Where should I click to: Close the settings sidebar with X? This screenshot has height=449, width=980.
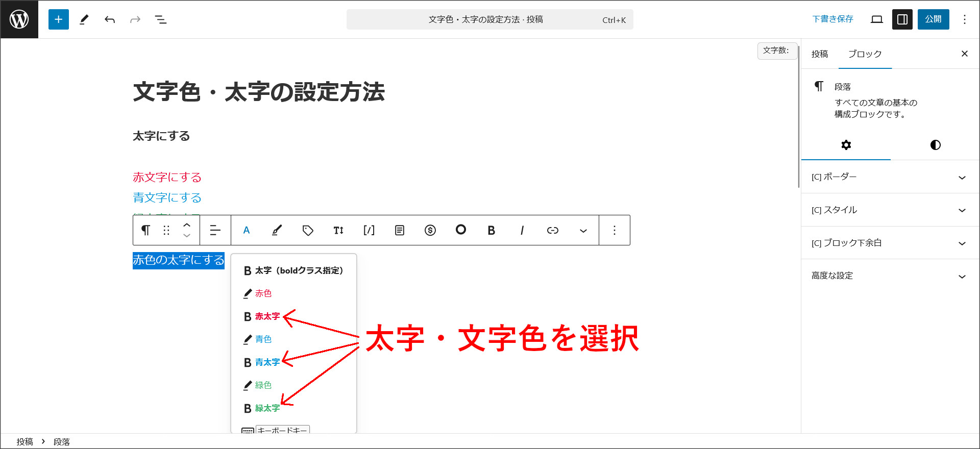964,54
